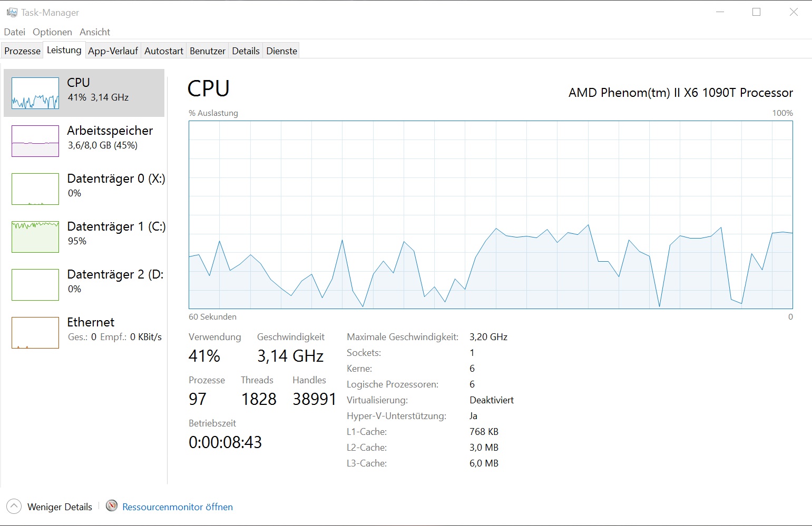Open the Details tab
The width and height of the screenshot is (812, 526).
click(x=246, y=51)
